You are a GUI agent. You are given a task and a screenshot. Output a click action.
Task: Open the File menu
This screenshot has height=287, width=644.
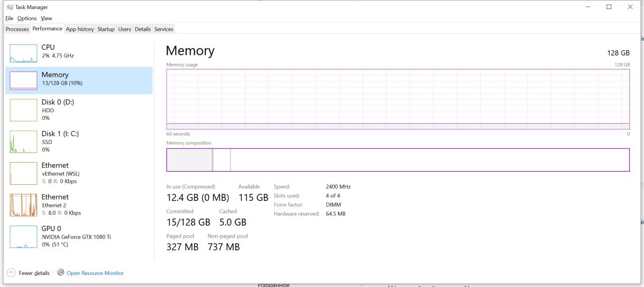point(10,18)
